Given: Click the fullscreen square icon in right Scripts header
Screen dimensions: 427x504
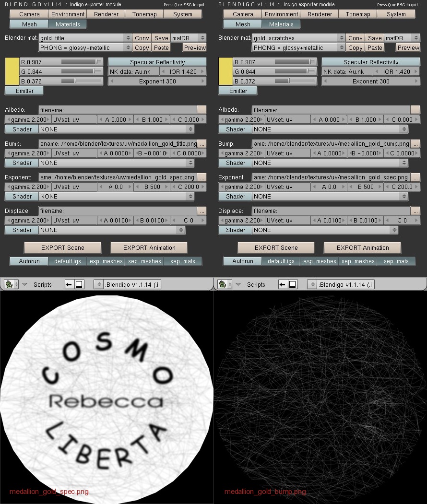Looking at the screenshot, I should pyautogui.click(x=292, y=284).
